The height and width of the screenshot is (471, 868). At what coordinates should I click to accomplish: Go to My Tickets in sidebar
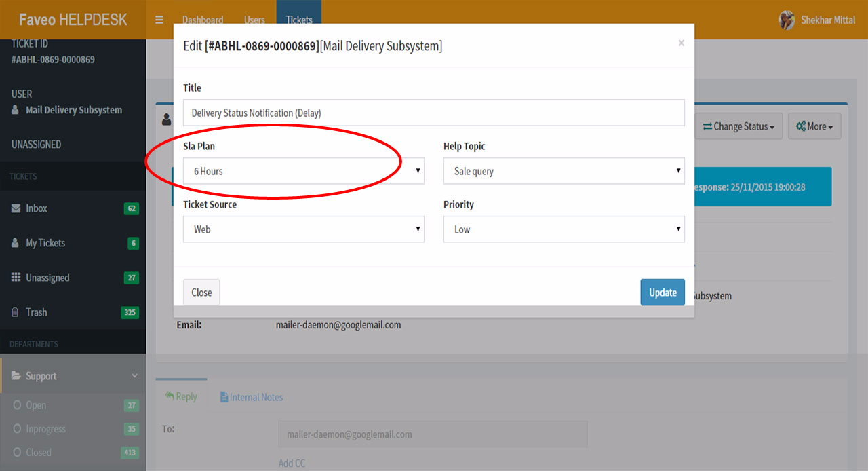click(45, 243)
